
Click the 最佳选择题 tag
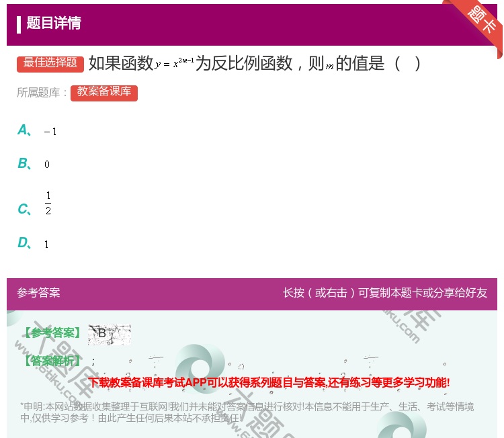point(50,64)
